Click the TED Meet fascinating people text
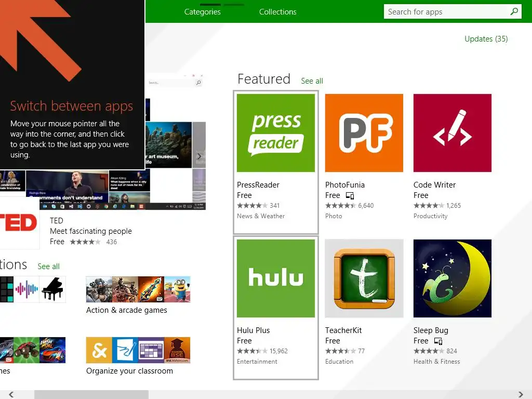 tap(90, 231)
